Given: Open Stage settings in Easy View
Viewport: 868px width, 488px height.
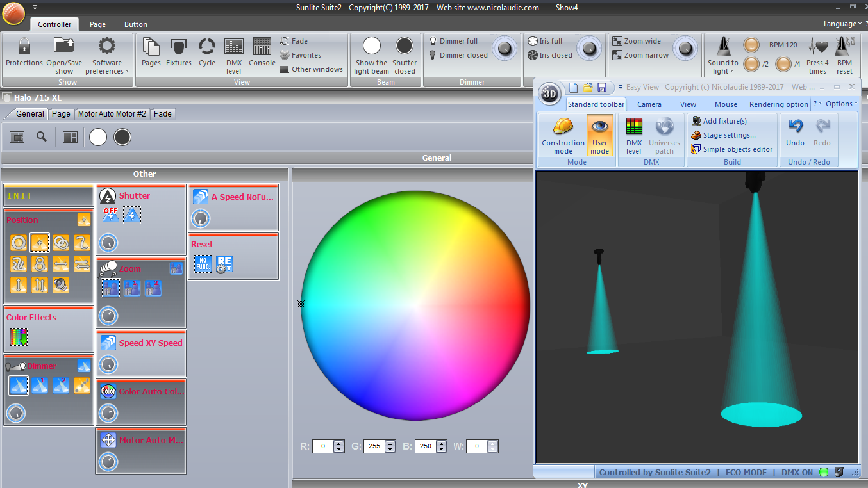Looking at the screenshot, I should point(724,135).
